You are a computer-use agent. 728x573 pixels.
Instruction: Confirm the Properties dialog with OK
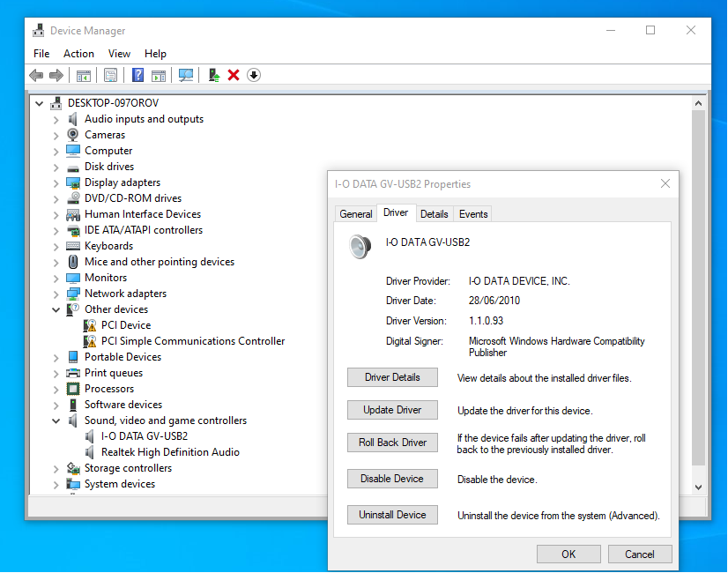pyautogui.click(x=568, y=554)
